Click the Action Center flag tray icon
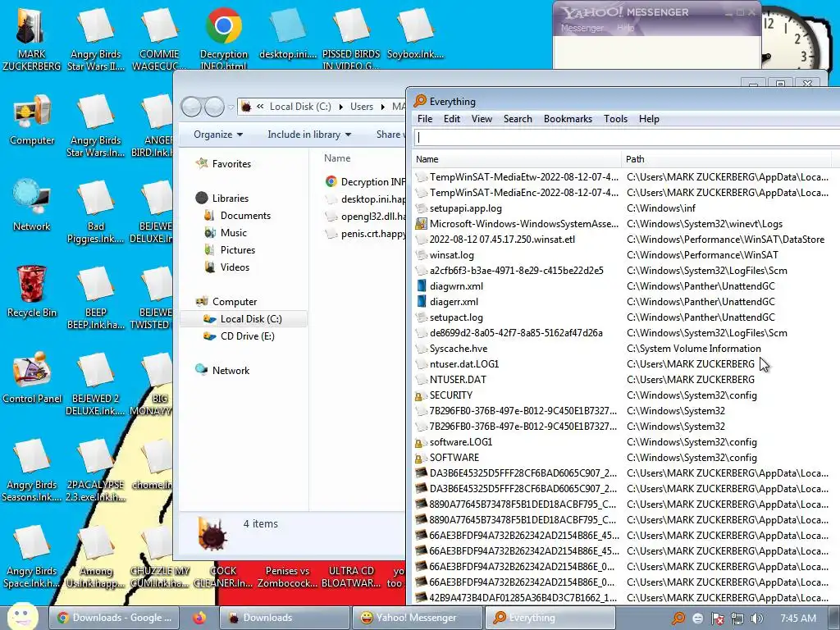Viewport: 840px width, 630px height. 717,619
